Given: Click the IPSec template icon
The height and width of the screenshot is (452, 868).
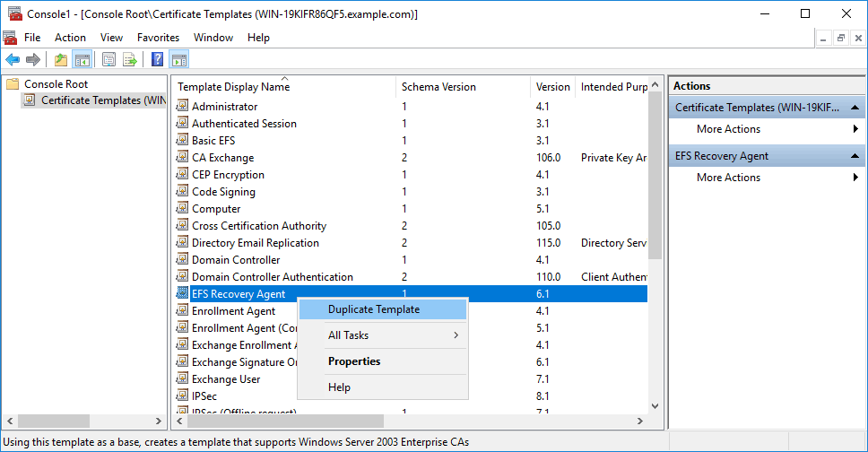Looking at the screenshot, I should pyautogui.click(x=182, y=395).
